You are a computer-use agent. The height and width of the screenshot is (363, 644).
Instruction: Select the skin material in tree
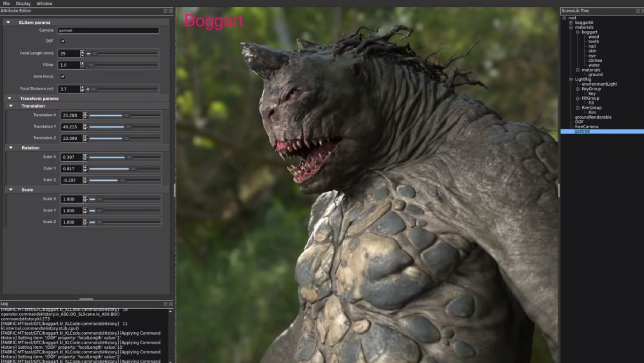(x=592, y=51)
